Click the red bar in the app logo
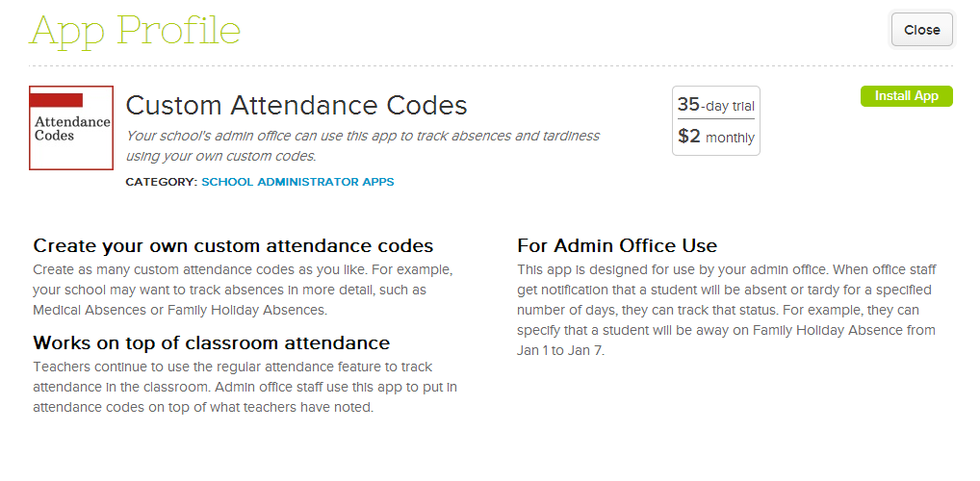Image resolution: width=980 pixels, height=481 pixels. [x=56, y=99]
